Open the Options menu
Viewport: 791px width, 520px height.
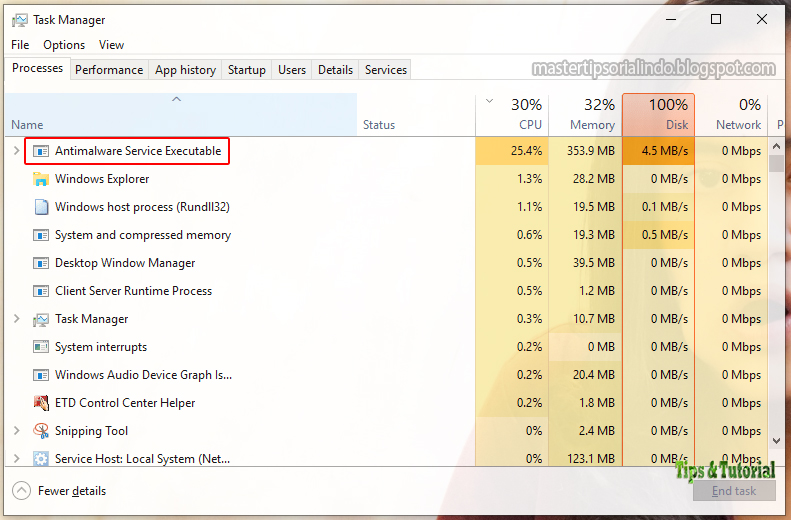[x=64, y=45]
